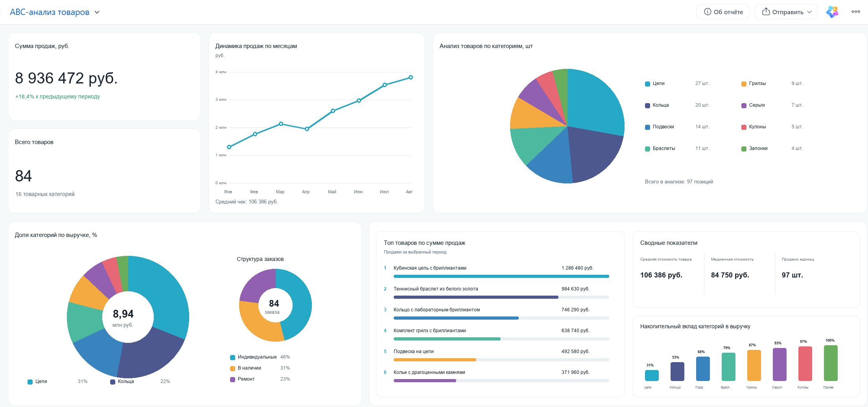The width and height of the screenshot is (868, 407).
Task: Click the 16 товарных категорий text
Action: click(45, 194)
